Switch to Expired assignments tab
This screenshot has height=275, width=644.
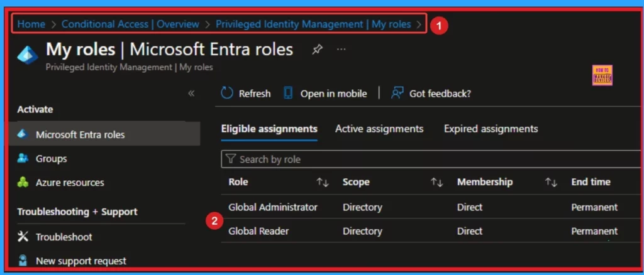pos(491,129)
